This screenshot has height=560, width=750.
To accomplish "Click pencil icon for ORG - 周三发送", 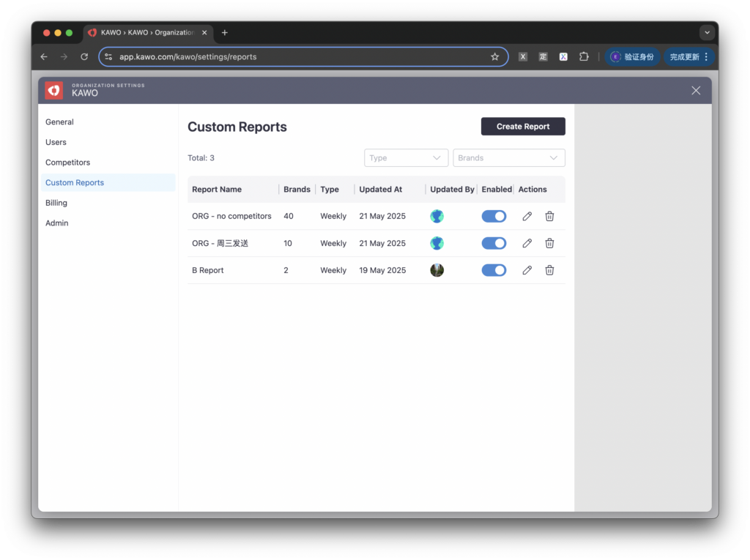I will 527,244.
